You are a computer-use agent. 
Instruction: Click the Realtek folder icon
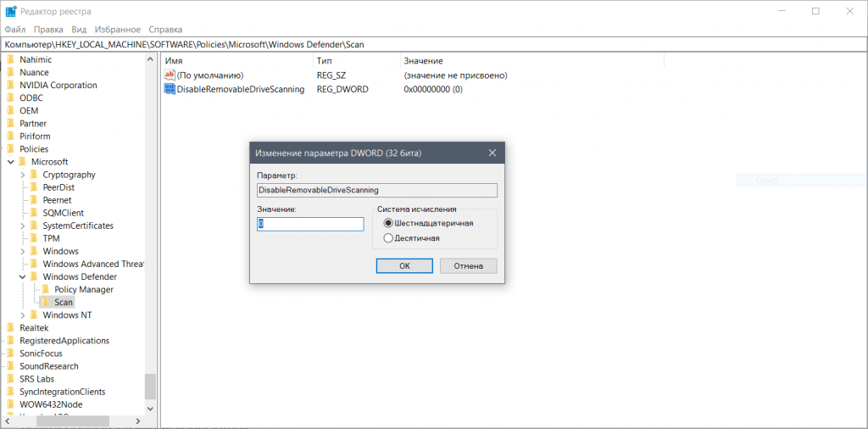pos(10,328)
